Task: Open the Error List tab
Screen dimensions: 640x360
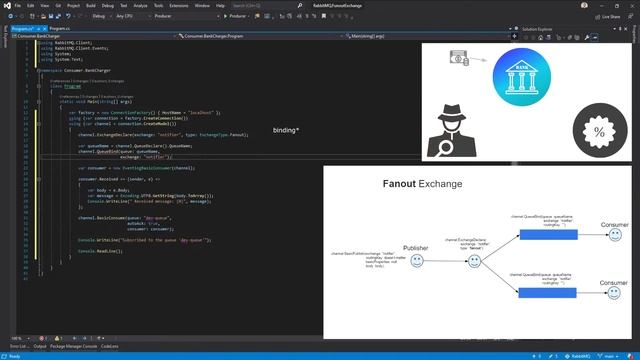Action: [19, 347]
